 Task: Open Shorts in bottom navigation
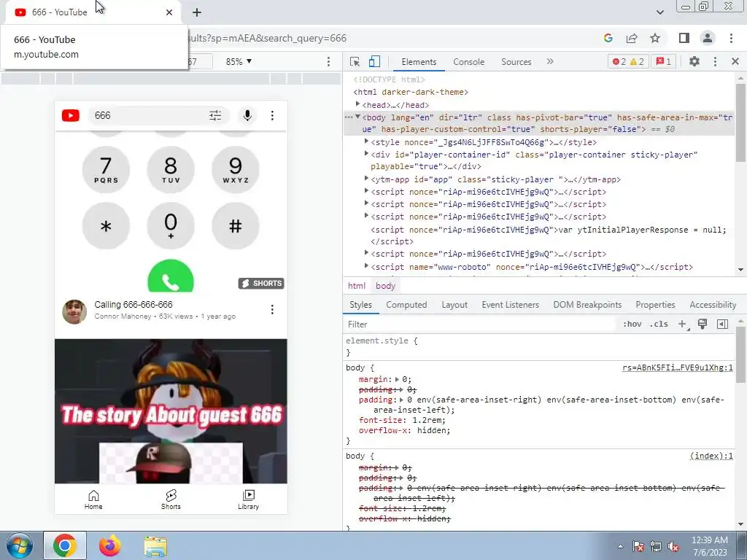click(171, 500)
